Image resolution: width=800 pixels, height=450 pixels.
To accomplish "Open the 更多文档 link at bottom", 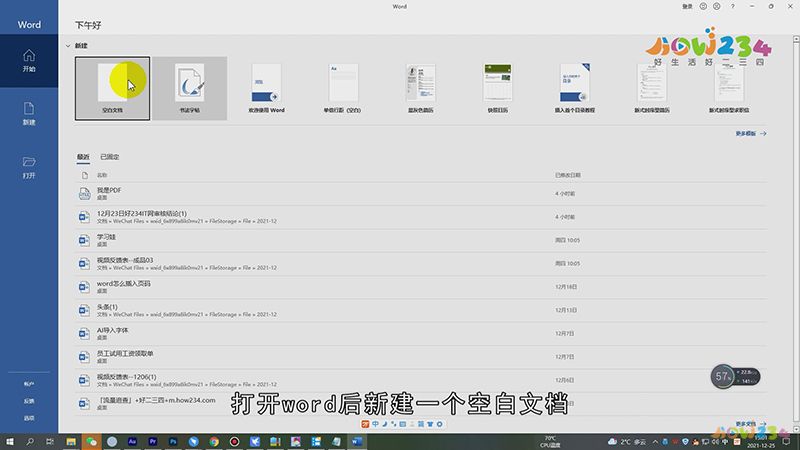I will (751, 424).
